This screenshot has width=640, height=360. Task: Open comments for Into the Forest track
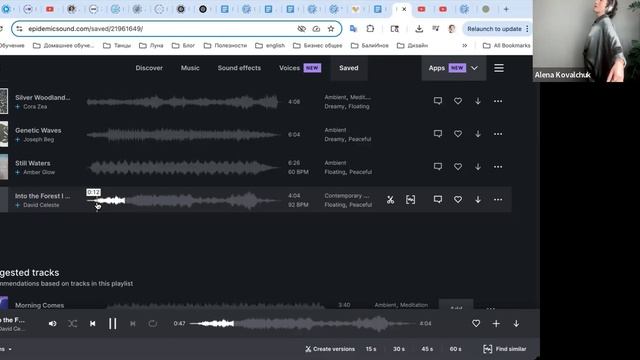438,200
